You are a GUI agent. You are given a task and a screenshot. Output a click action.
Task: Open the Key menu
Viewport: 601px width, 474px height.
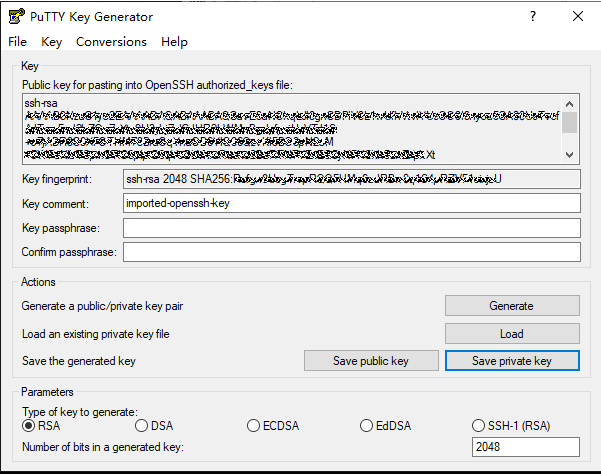[51, 41]
